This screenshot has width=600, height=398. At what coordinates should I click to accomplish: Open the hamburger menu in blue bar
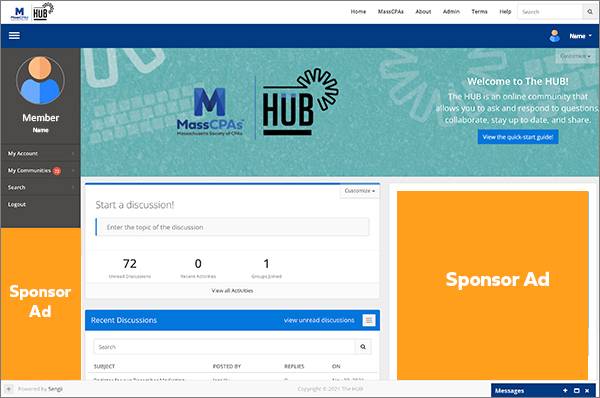[14, 36]
